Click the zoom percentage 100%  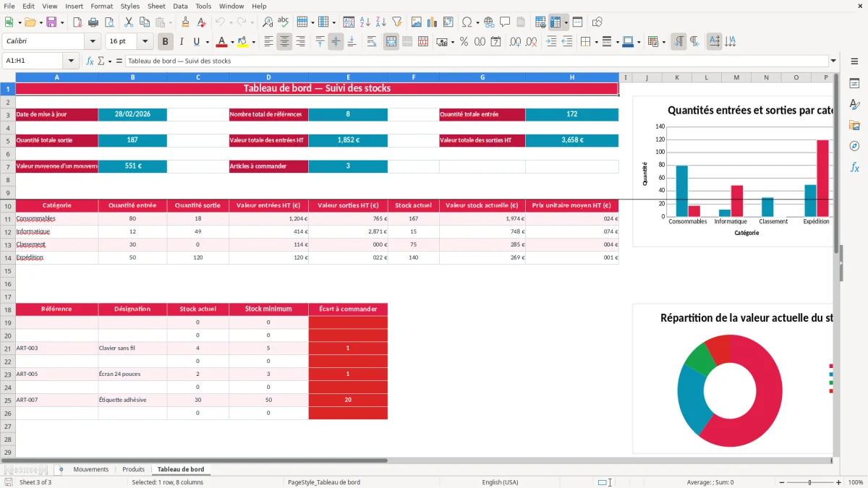click(856, 482)
